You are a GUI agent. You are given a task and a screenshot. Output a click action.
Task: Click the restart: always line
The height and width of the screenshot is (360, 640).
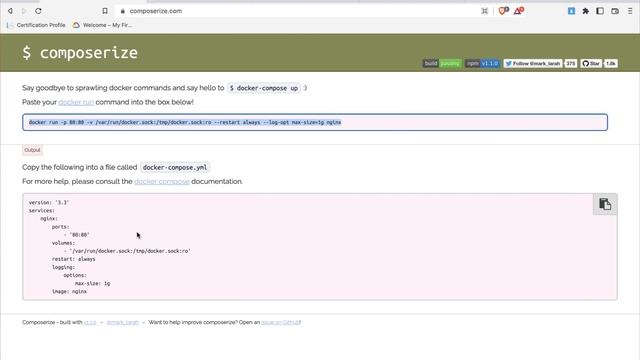tap(73, 259)
